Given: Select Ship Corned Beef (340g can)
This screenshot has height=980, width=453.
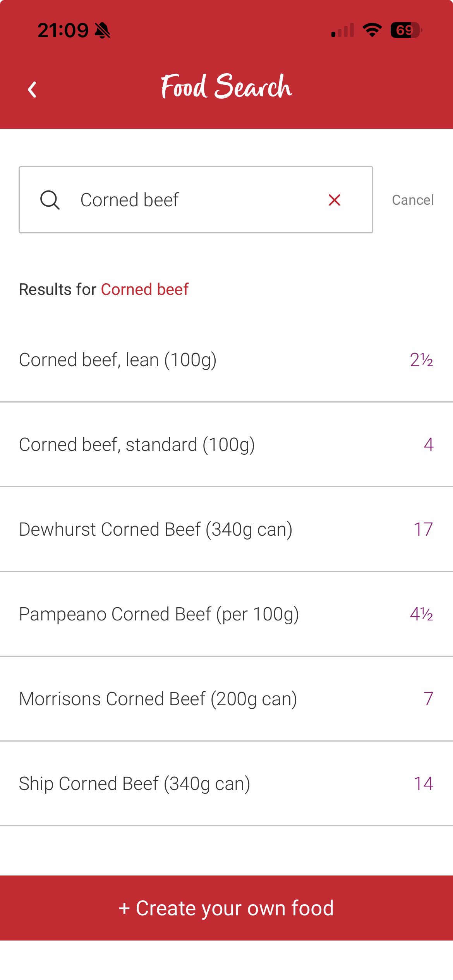Looking at the screenshot, I should coord(226,784).
